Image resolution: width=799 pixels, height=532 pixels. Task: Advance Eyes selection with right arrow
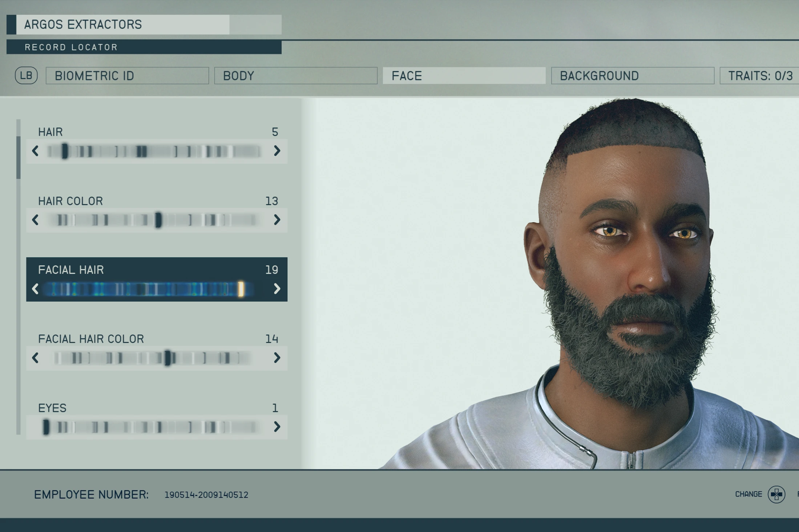(x=277, y=427)
